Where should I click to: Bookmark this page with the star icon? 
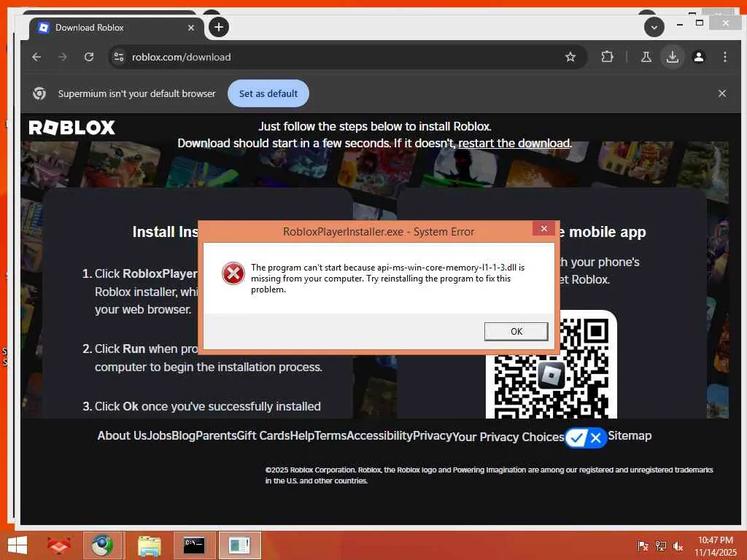coord(570,57)
